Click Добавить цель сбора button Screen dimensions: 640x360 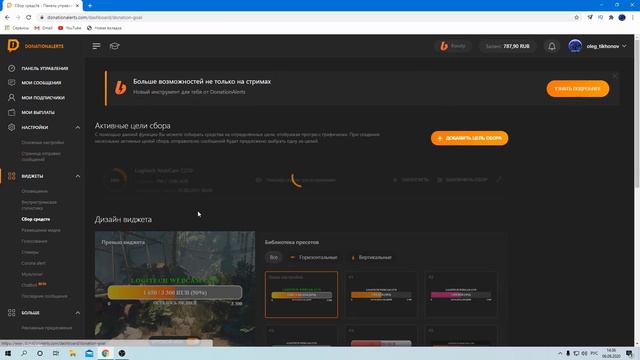(469, 138)
